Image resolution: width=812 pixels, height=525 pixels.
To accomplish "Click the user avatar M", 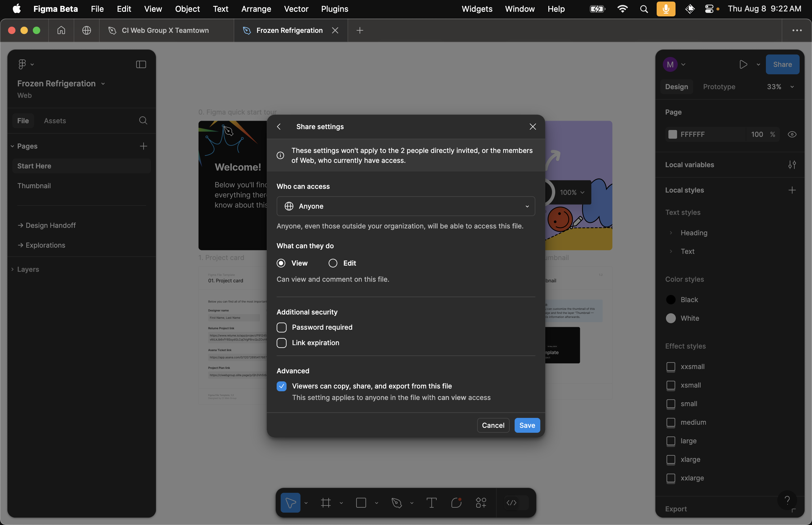I will [x=670, y=64].
